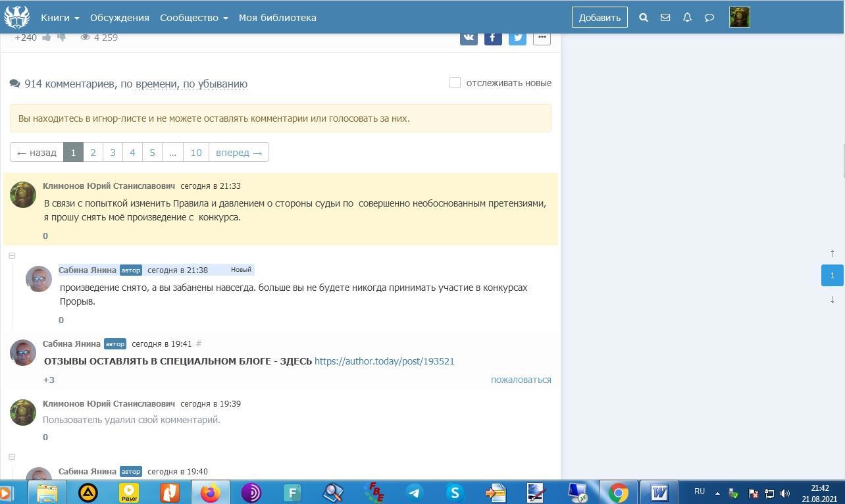Collapse the reply thread under the first comment
845x504 pixels.
(12, 256)
